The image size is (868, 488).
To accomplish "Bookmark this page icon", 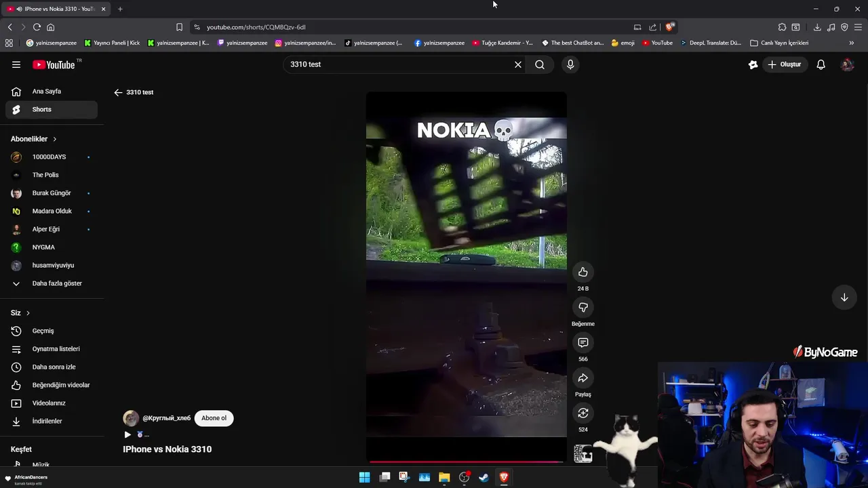I will 179,27.
